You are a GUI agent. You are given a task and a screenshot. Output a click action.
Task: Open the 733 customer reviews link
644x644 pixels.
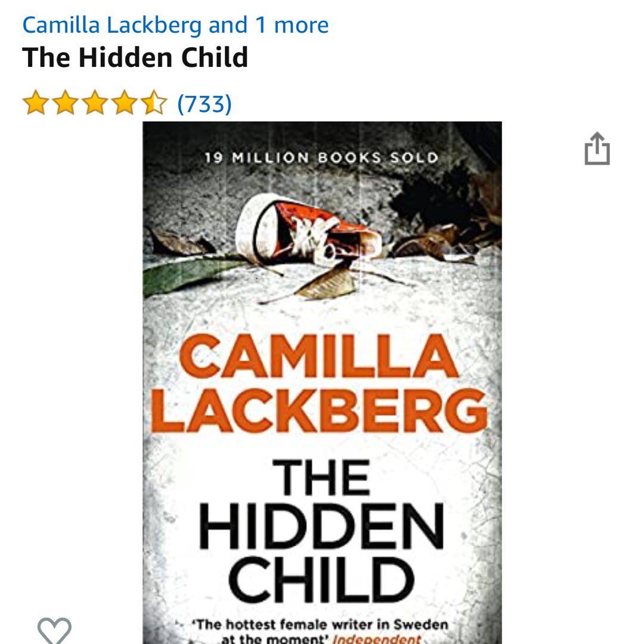pos(205,104)
